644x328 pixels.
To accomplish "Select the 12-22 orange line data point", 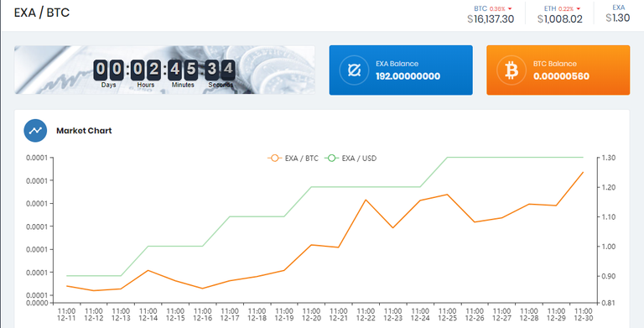I will (x=366, y=200).
